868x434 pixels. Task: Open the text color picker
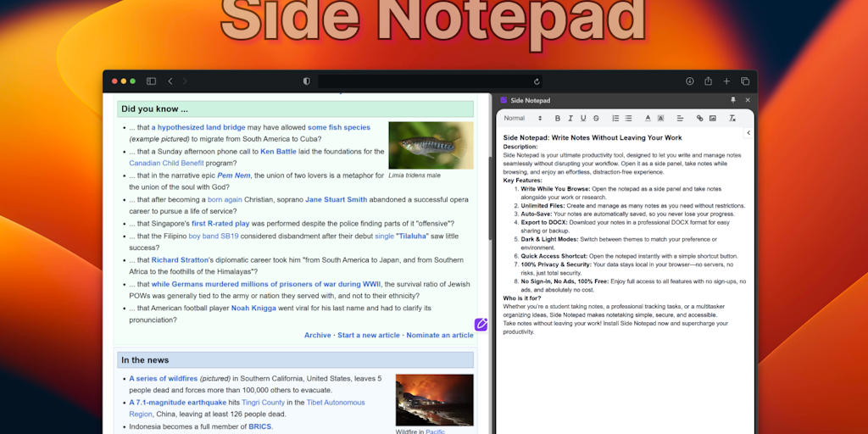648,118
